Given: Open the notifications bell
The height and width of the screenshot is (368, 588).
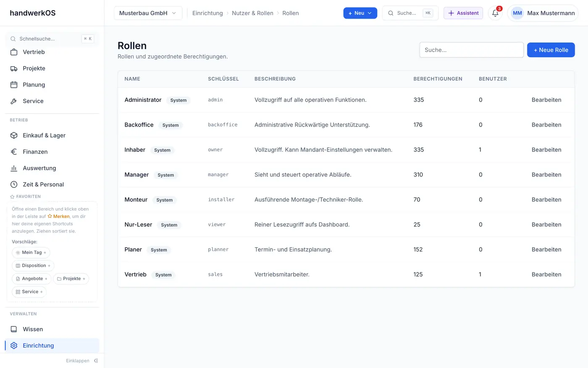Looking at the screenshot, I should point(495,13).
